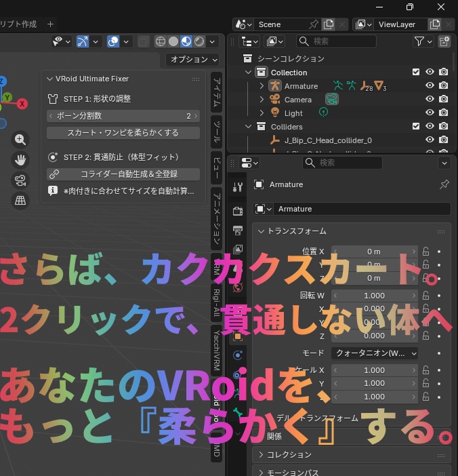Toggle show gizmo button

coord(83,41)
